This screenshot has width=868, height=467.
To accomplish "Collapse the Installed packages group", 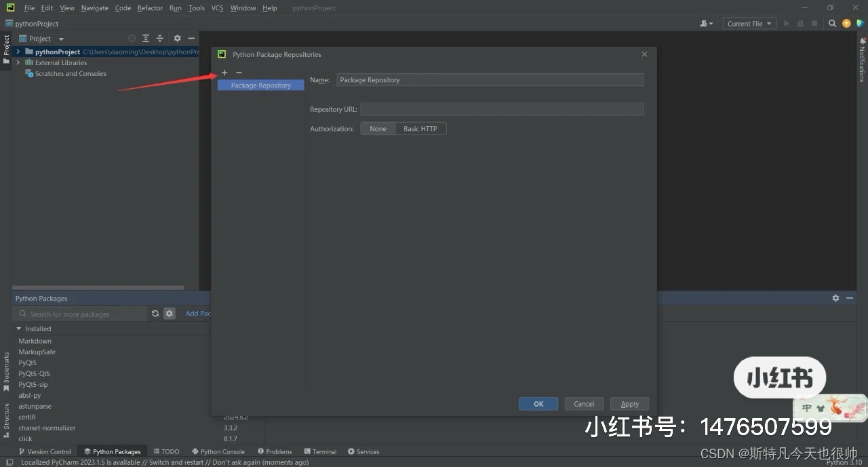I will pos(19,329).
